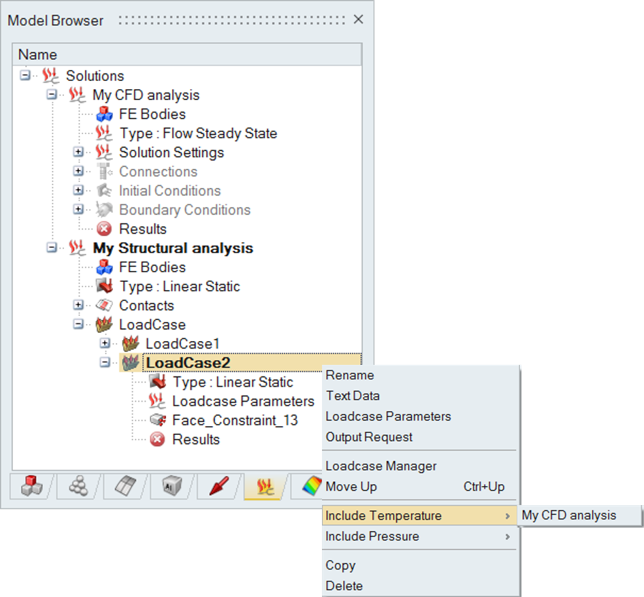Open the tab with grey spheres icon

pos(78,487)
